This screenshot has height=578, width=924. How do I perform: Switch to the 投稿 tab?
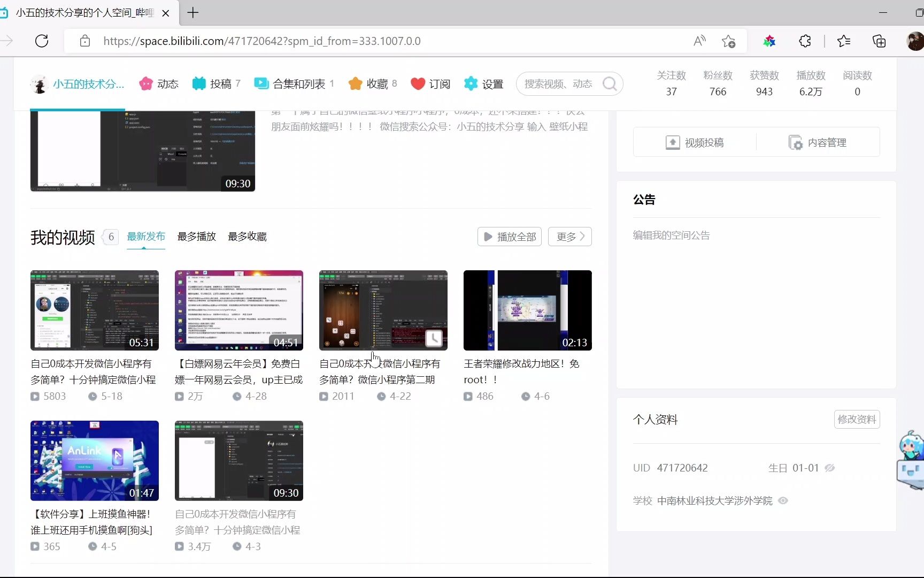tap(217, 84)
